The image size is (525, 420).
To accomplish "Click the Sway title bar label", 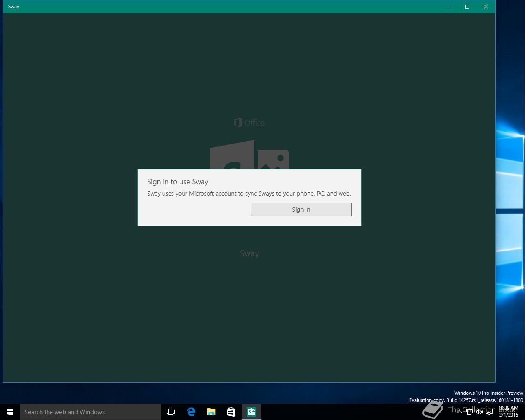I will (14, 7).
